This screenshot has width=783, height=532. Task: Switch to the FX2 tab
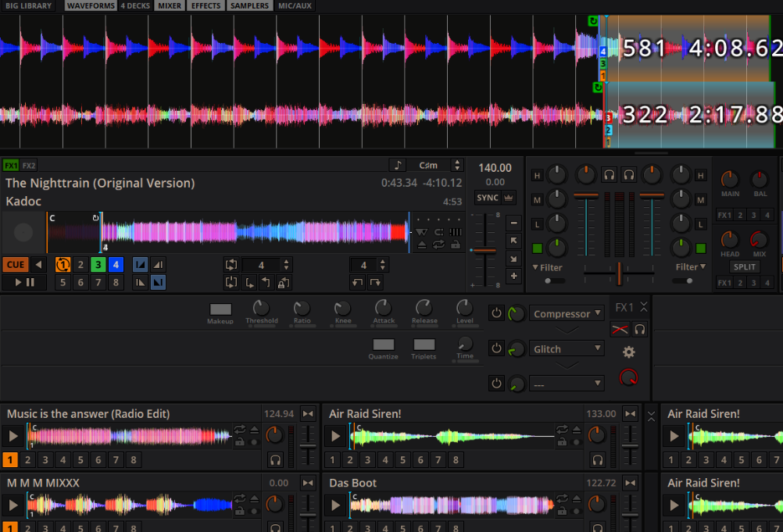tap(30, 165)
